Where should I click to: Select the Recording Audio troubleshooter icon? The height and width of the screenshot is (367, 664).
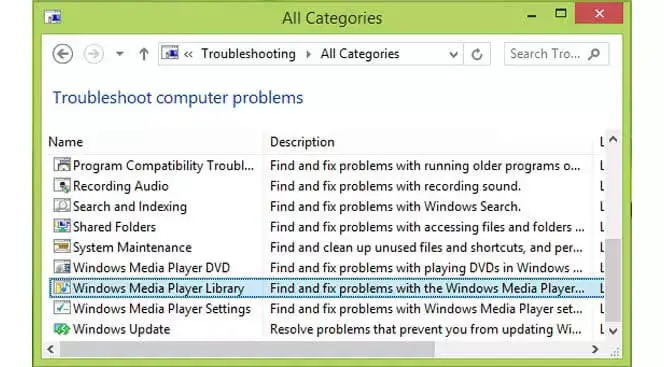point(62,185)
